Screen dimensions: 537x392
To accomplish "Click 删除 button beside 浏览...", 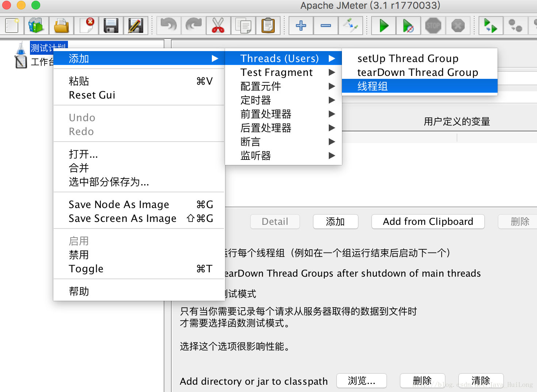I will click(x=423, y=381).
